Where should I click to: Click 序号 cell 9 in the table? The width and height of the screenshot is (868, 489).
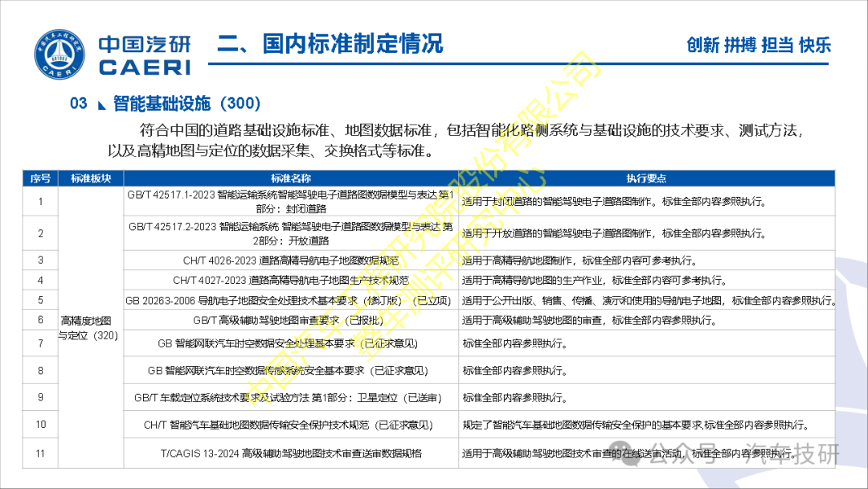pyautogui.click(x=40, y=397)
